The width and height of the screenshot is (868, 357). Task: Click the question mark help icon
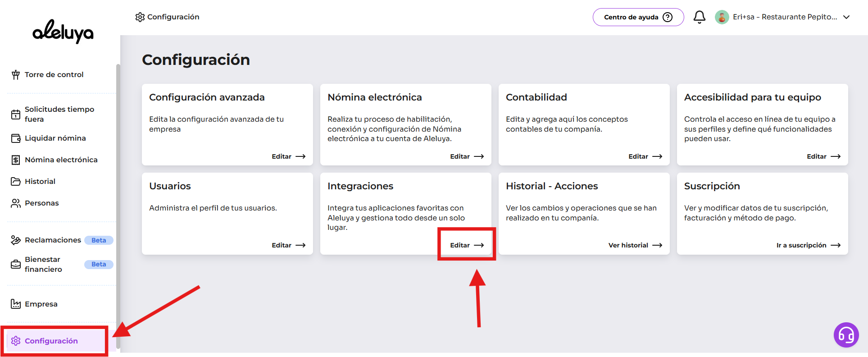(x=668, y=17)
